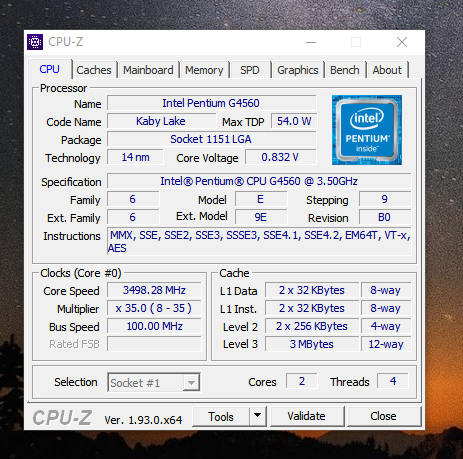
Task: Click the Cores value 2
Action: point(302,381)
